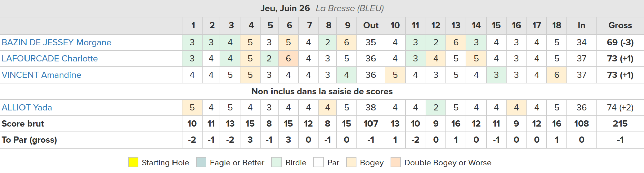Image resolution: width=644 pixels, height=173 pixels.
Task: Click the Double Bogey or Worse swatch
Action: (396, 162)
